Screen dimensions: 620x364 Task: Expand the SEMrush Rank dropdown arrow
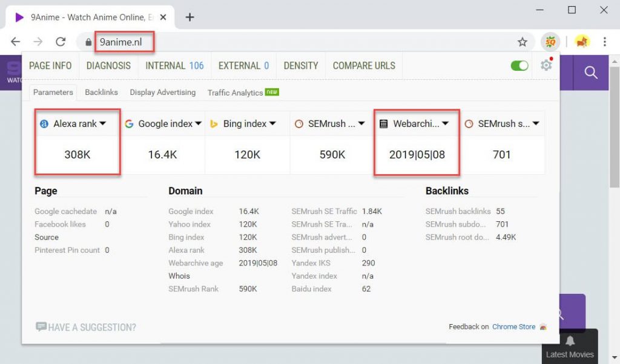(361, 123)
